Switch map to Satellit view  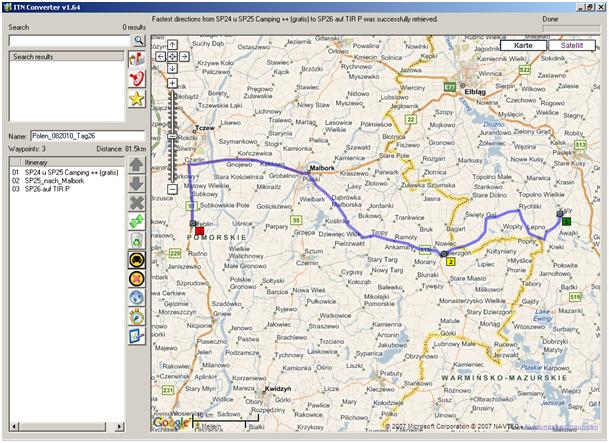click(x=572, y=45)
